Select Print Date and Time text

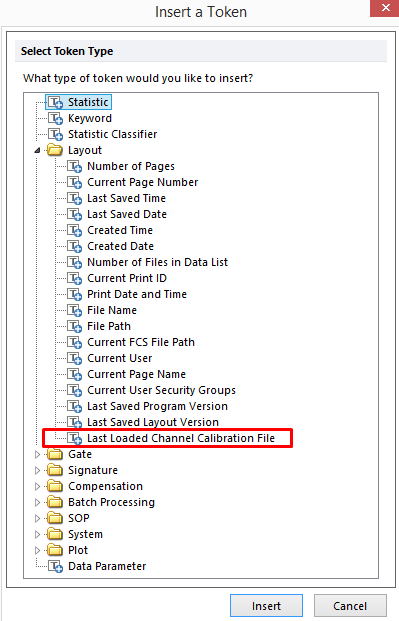137,294
